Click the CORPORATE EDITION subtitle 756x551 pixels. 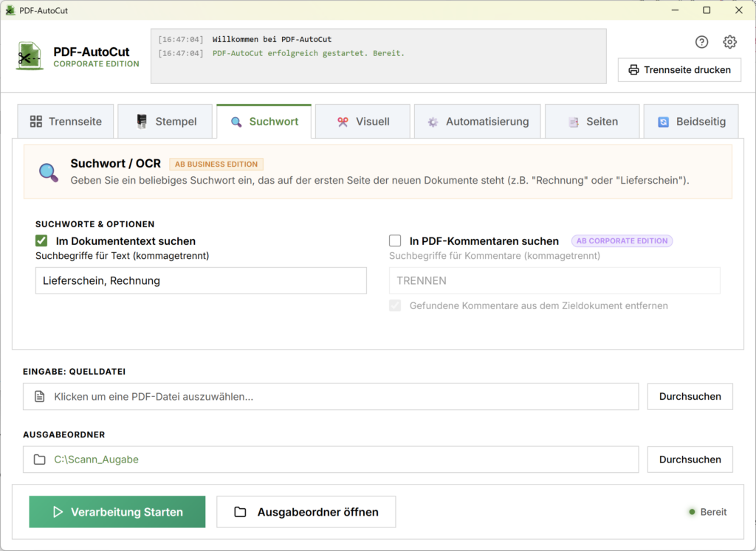click(x=96, y=64)
